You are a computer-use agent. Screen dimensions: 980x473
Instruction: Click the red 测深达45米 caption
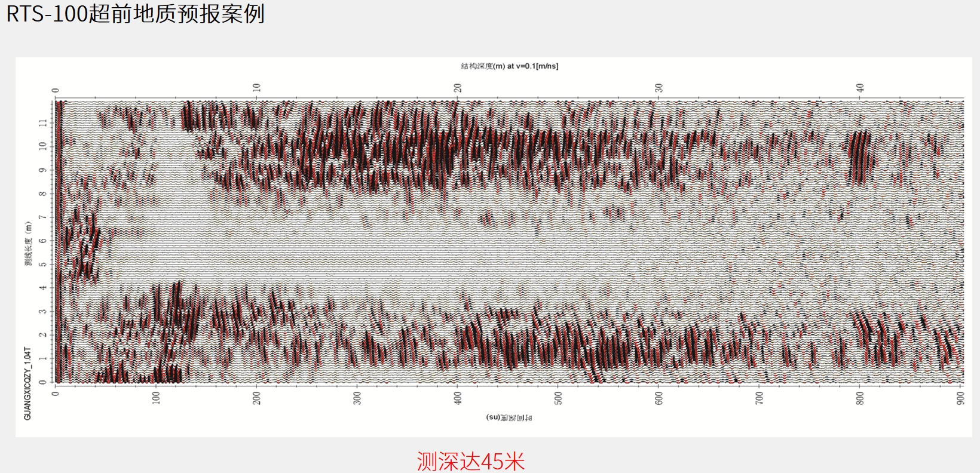471,461
